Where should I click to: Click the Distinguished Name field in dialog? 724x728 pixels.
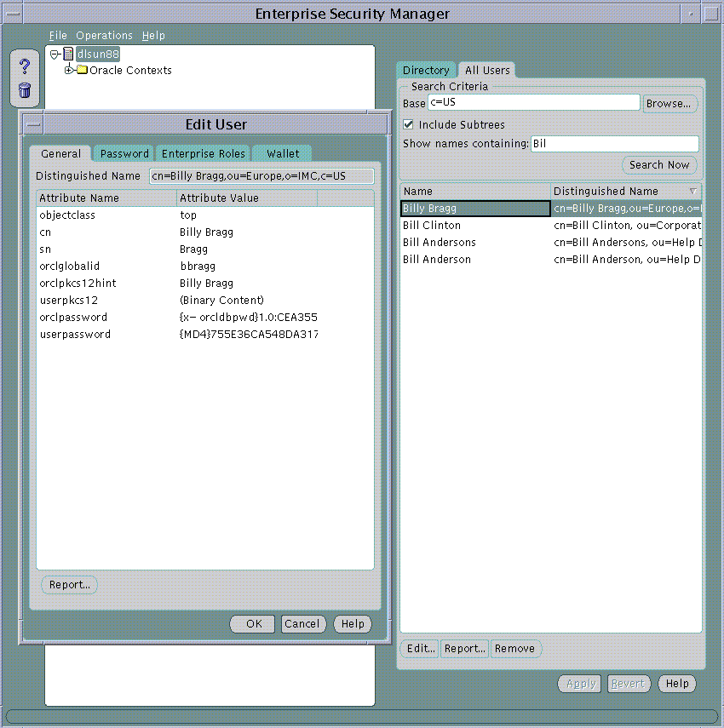tap(261, 176)
